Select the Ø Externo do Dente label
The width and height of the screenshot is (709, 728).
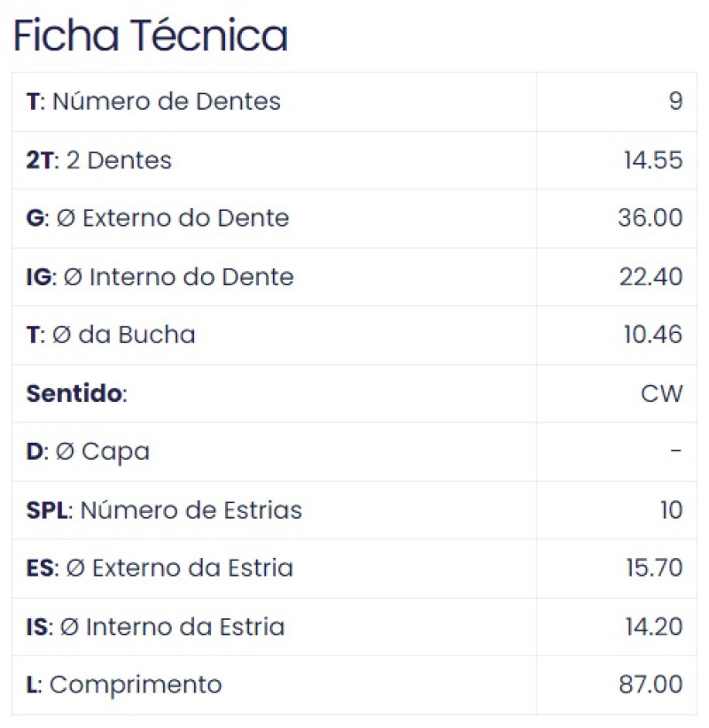coord(158,218)
